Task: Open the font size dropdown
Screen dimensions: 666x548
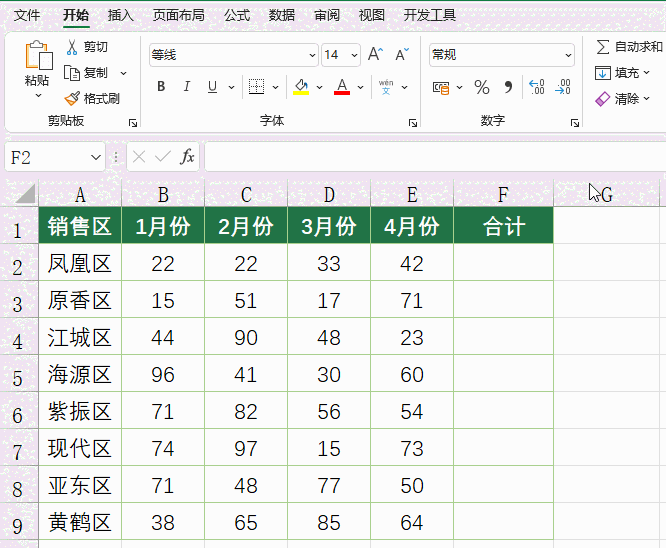Action: pyautogui.click(x=354, y=55)
